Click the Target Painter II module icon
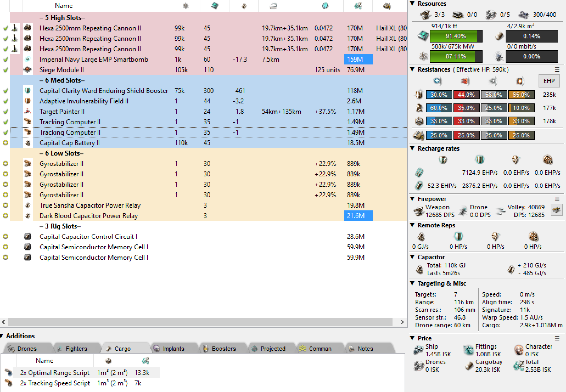Screen dimensions: 566x392 [27, 111]
